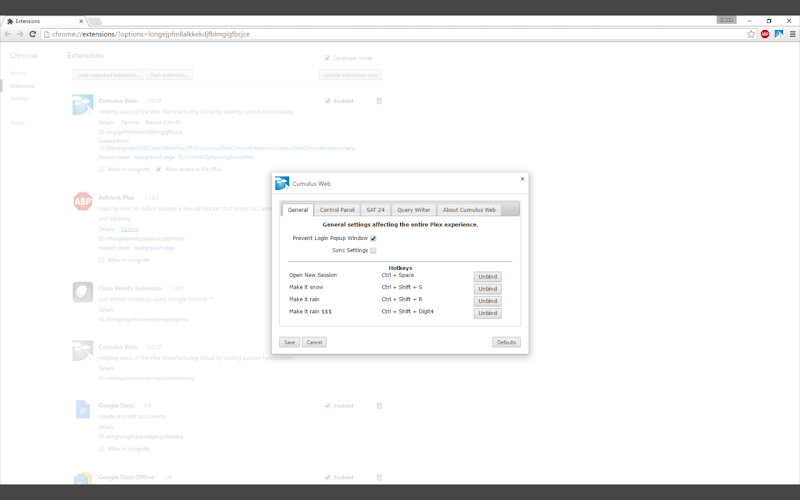Click the Ctrl + Shift + Digit4 text
Viewport: 800px width, 500px height.
408,311
